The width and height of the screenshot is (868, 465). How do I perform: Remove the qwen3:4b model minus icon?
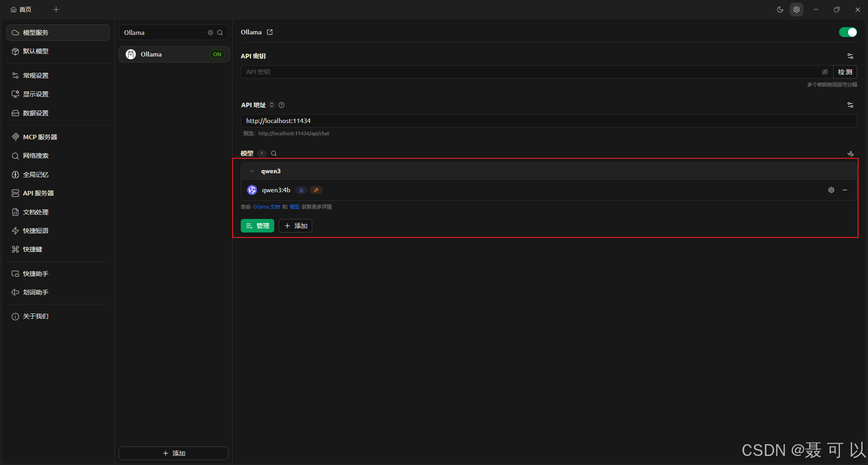(845, 190)
